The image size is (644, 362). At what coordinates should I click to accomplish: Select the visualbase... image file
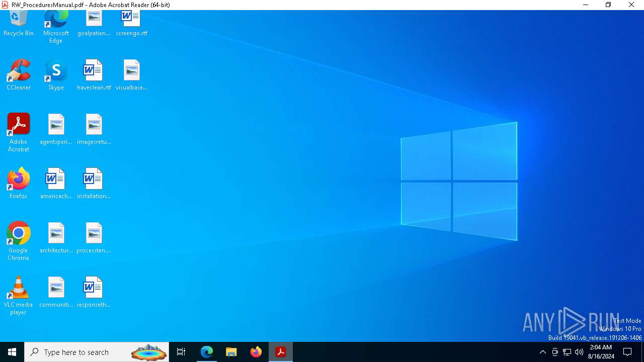point(131,75)
